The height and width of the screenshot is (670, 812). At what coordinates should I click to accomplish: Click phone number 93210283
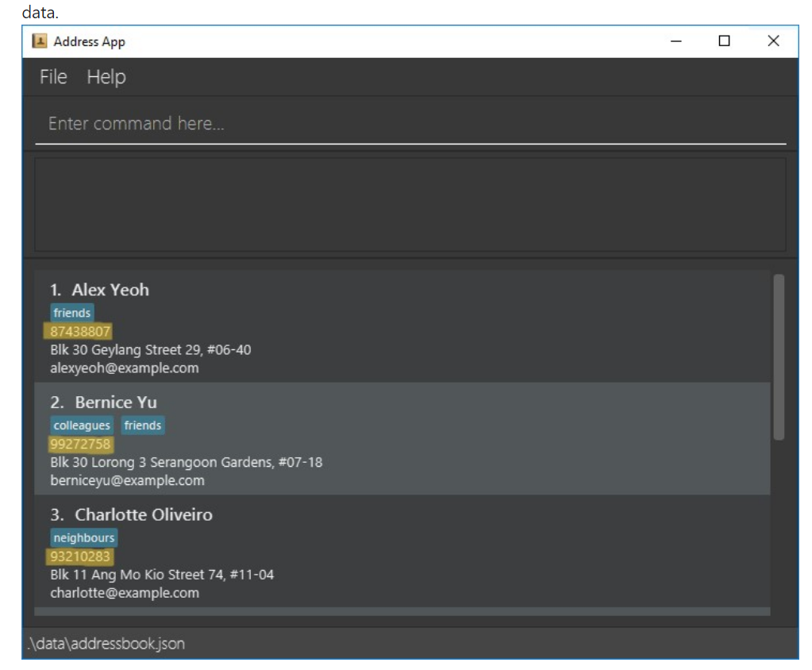coord(79,556)
